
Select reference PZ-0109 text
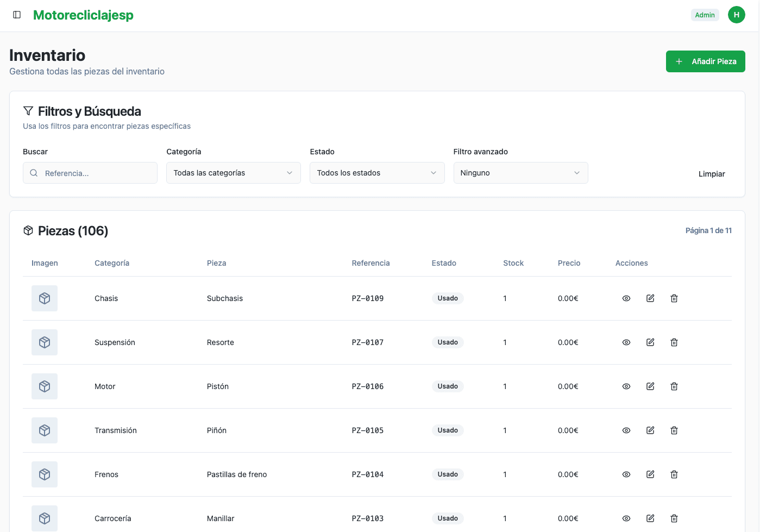coord(368,298)
